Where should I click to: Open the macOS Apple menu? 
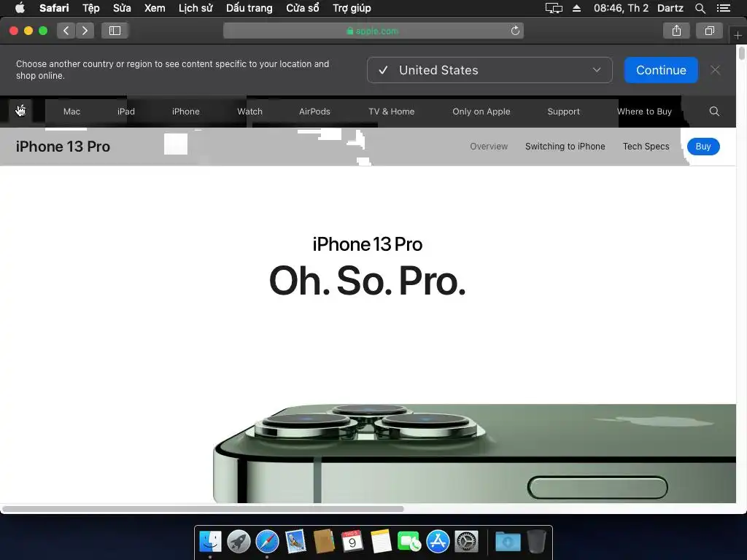(x=20, y=8)
